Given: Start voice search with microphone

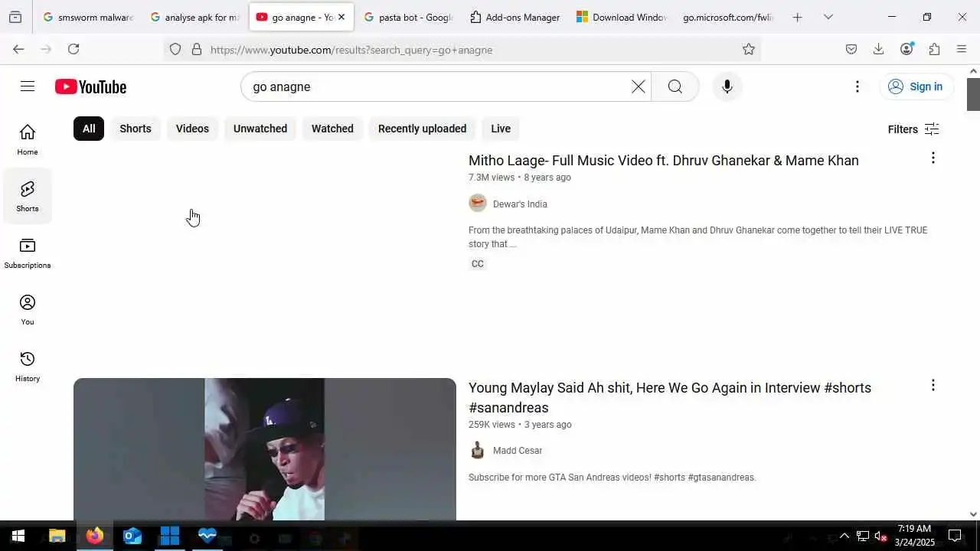Looking at the screenshot, I should click(727, 86).
